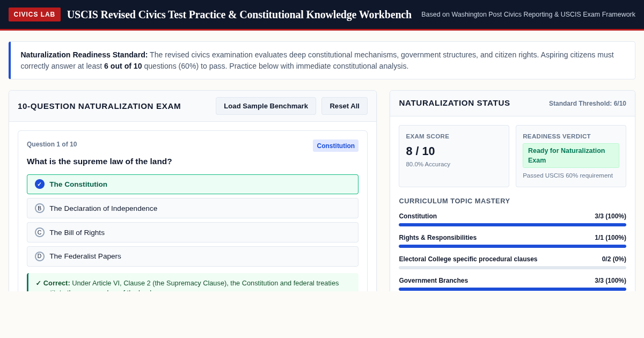Viewport: 644px width, 338px height.
Task: Click the 'Ready for Naturalization Exam' verdict badge
Action: (571, 156)
